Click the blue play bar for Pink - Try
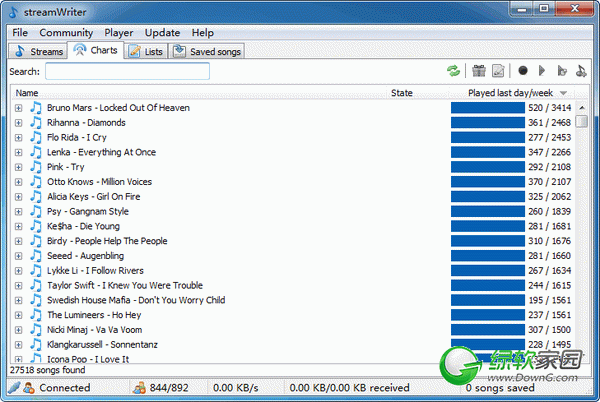Viewport: 600px width, 402px height. 488,167
